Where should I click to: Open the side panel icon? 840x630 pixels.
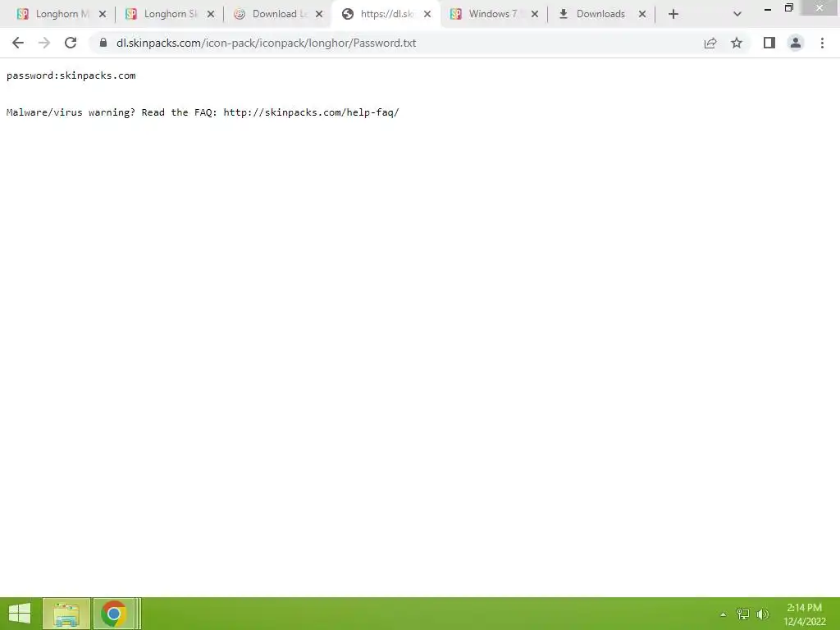pos(769,43)
